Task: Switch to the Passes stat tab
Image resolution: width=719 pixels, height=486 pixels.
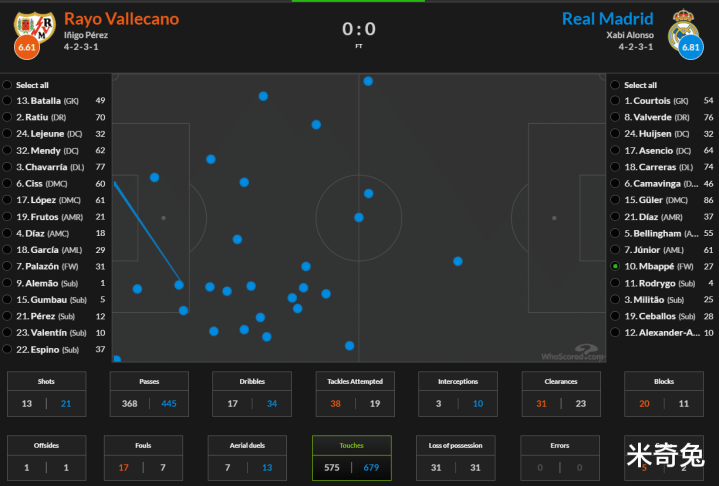Action: 149,393
